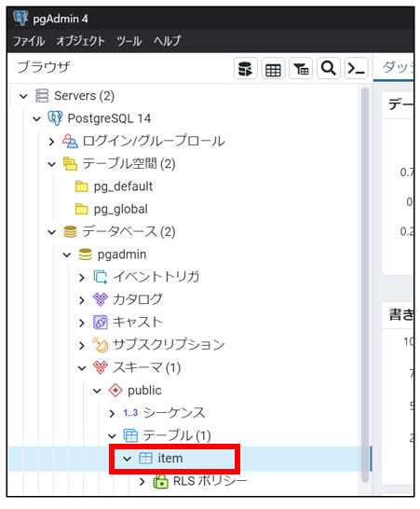
Task: Collapse the テーブル (1) node
Action: coord(112,436)
